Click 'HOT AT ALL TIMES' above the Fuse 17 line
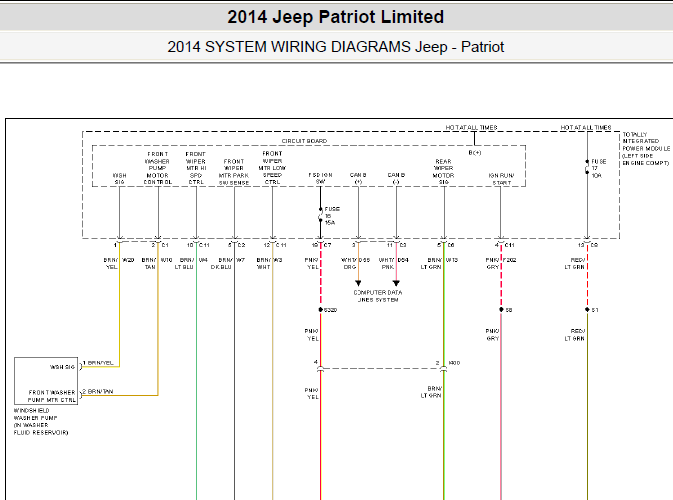The image size is (673, 500). tap(586, 127)
